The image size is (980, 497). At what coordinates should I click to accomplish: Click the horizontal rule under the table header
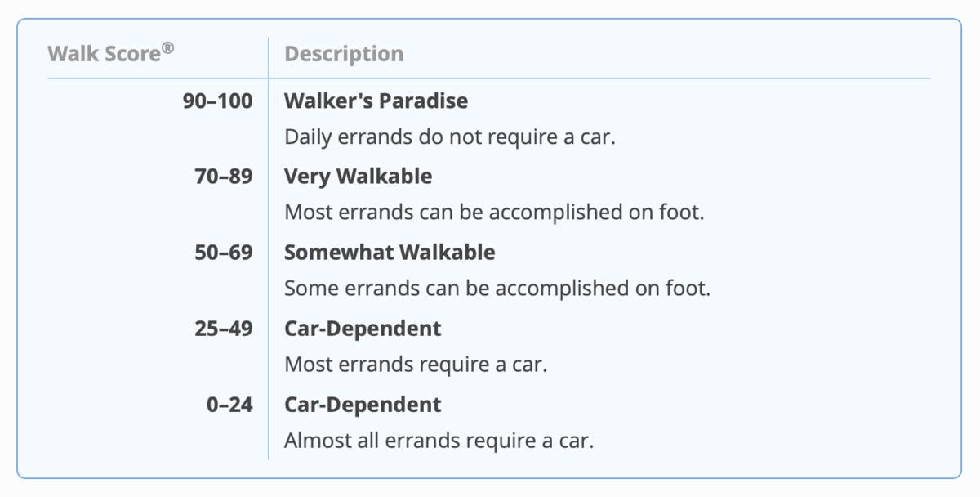[572, 78]
